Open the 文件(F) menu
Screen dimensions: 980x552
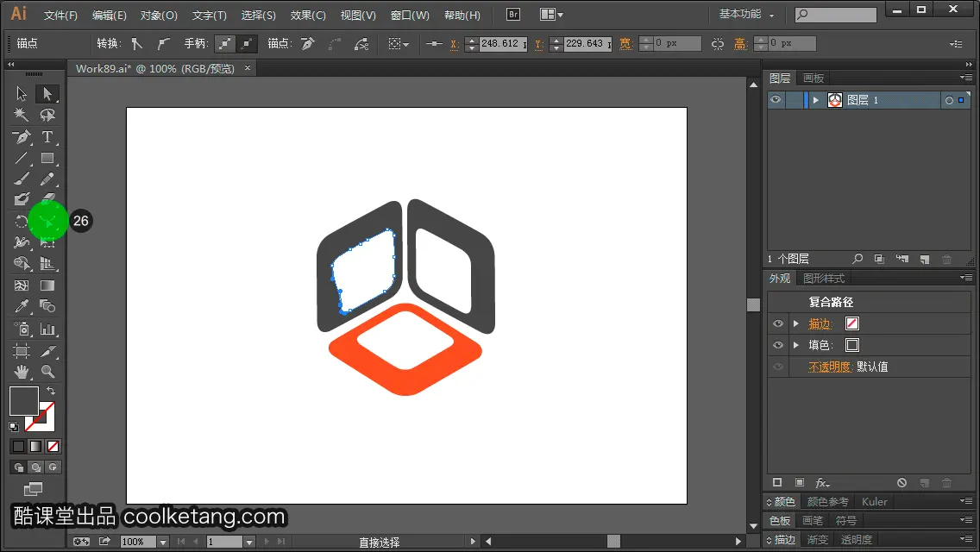(60, 15)
